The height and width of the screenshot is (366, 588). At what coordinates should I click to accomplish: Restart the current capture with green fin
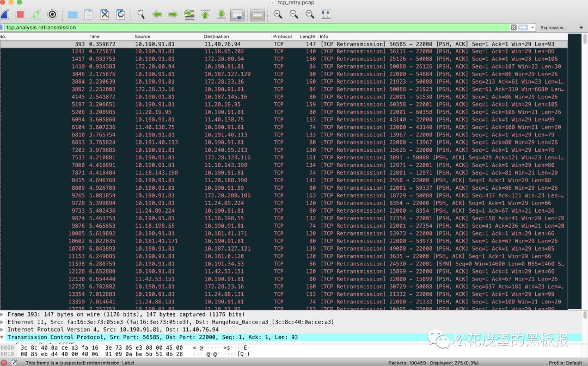point(36,15)
